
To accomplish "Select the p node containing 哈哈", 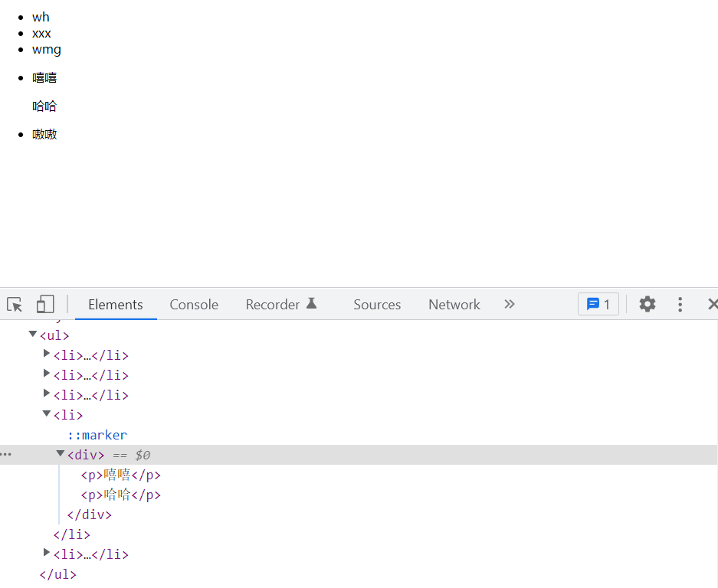I will click(x=121, y=495).
